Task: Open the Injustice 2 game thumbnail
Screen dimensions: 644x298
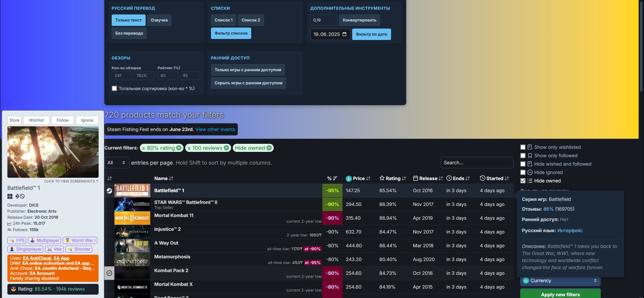Action: [132, 232]
